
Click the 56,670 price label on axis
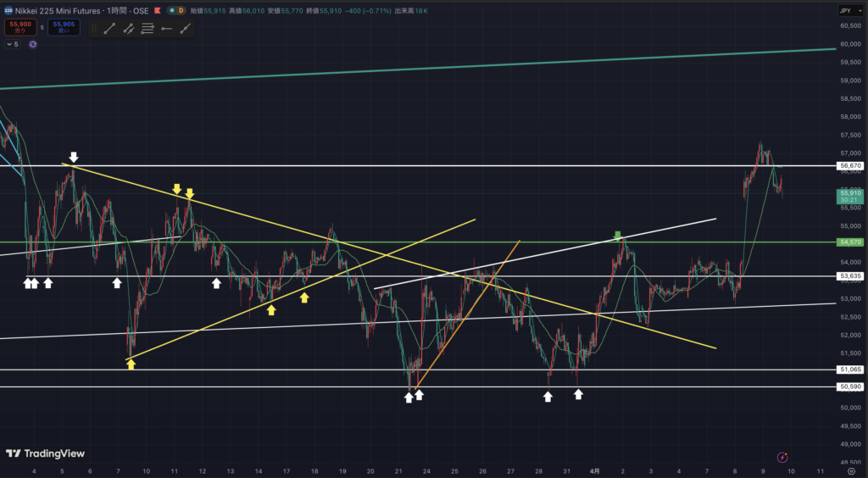pos(849,165)
